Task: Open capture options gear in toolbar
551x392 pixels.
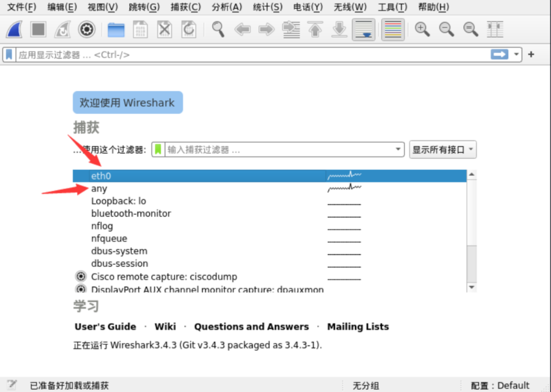Action: [x=86, y=29]
